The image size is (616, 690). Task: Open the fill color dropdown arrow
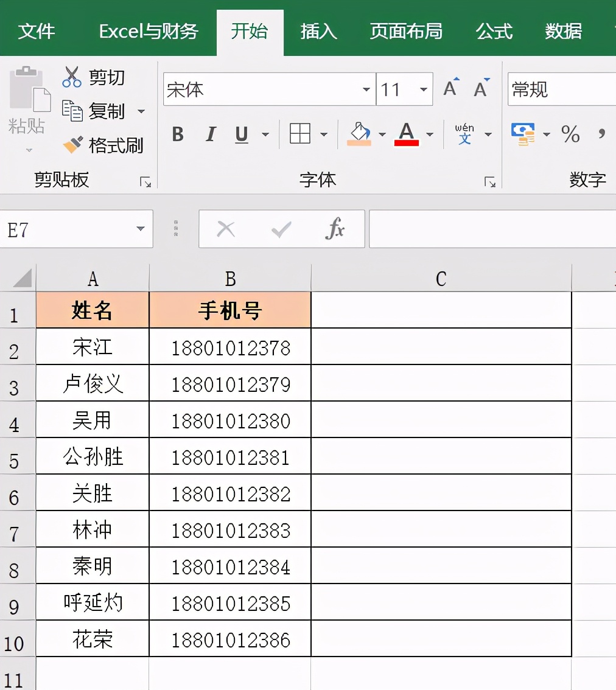pyautogui.click(x=382, y=135)
